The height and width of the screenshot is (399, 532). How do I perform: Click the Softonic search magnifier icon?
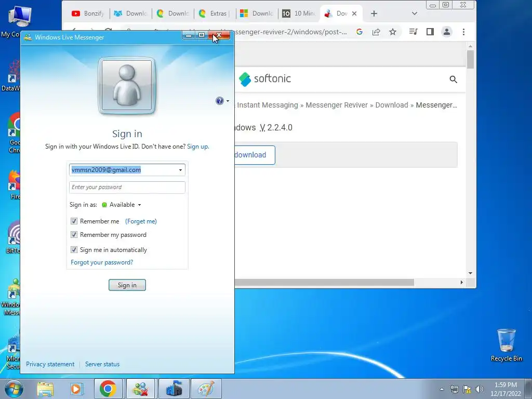pos(453,79)
